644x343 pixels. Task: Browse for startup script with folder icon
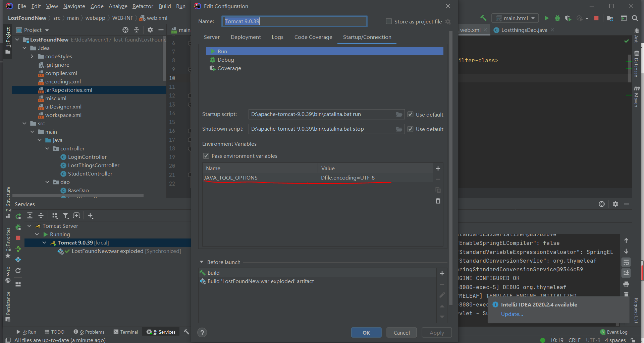click(399, 115)
